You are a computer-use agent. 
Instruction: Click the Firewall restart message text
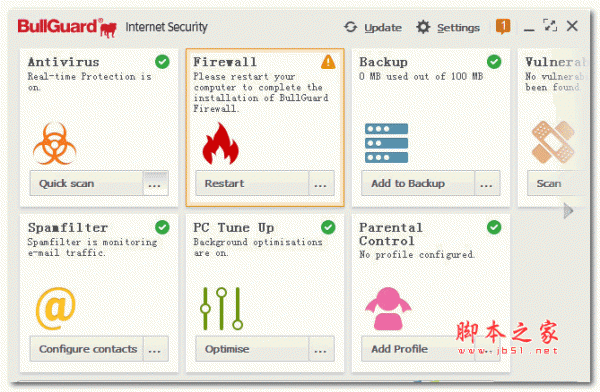coord(261,92)
